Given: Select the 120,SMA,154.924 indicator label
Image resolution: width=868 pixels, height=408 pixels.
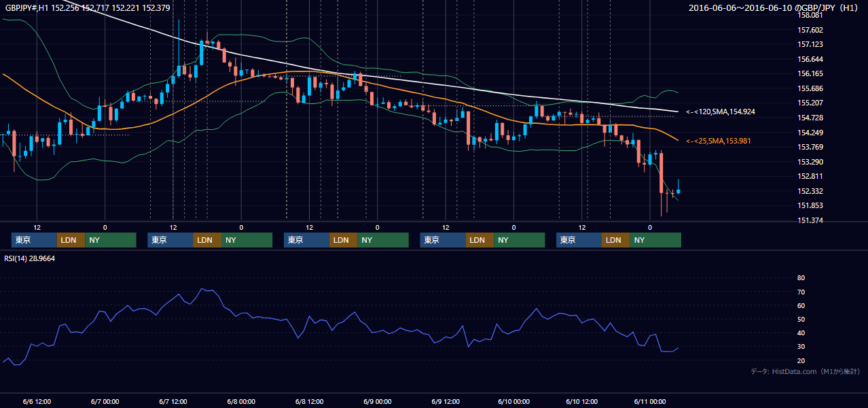Looking at the screenshot, I should click(x=721, y=112).
